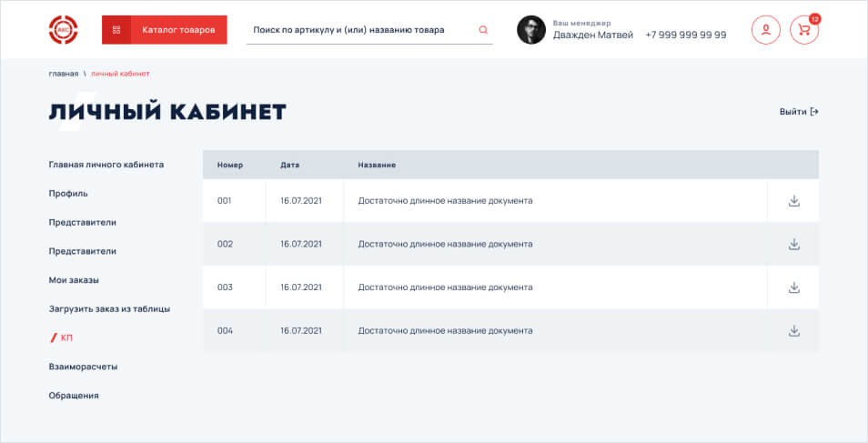Click the search magnifier icon
The width and height of the screenshot is (868, 443).
pyautogui.click(x=483, y=30)
